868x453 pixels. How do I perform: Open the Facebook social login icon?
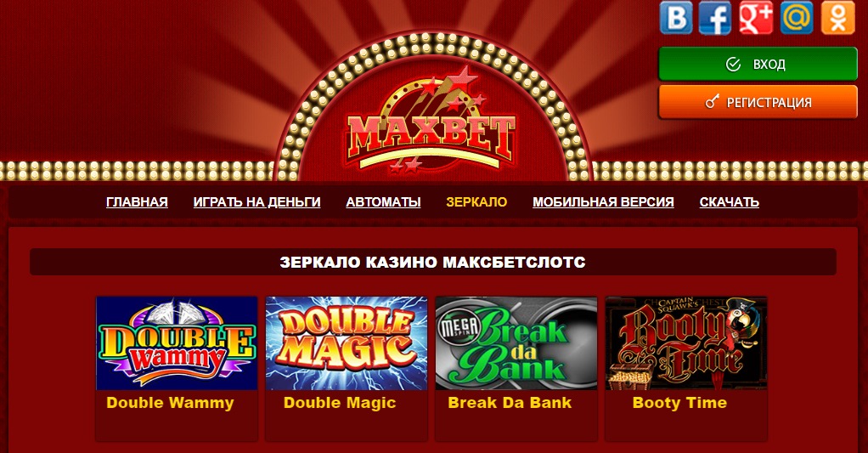point(715,18)
